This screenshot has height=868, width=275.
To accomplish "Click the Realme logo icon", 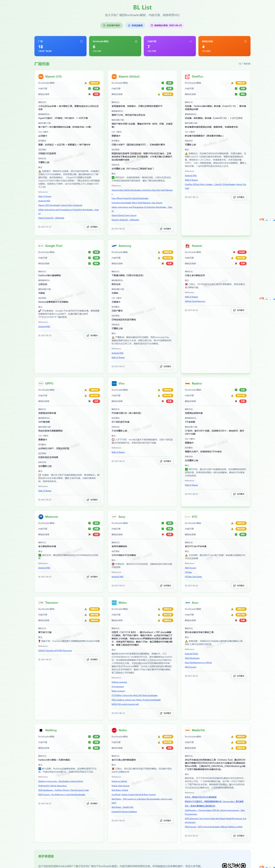I will (187, 383).
